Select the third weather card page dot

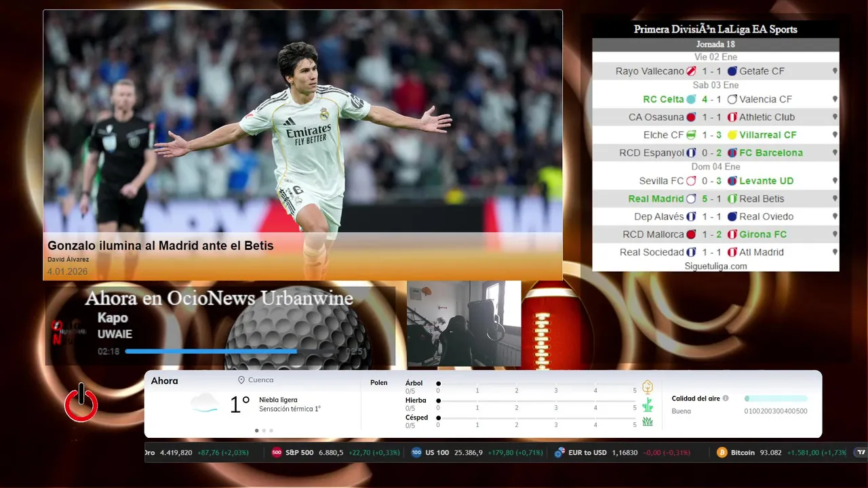pyautogui.click(x=271, y=430)
